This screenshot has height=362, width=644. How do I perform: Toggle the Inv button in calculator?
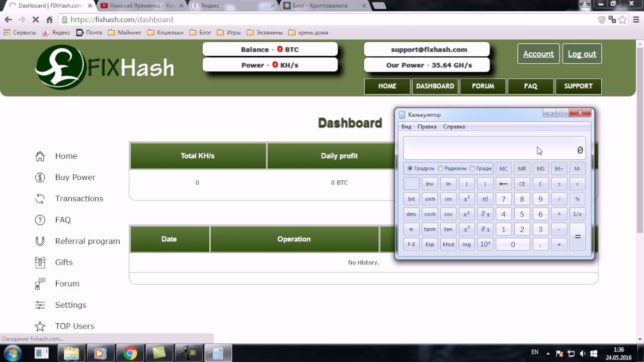click(430, 184)
